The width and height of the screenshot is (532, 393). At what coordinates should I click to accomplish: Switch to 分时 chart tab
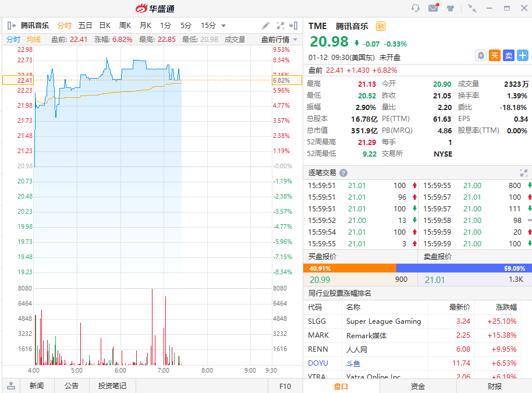click(x=64, y=26)
